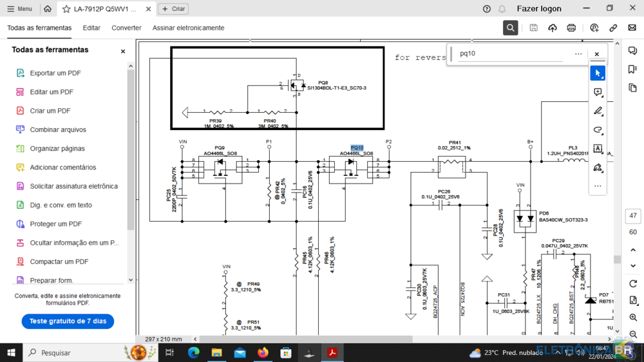Viewport: 644px width, 362px height.
Task: Open the Editar tab
Action: tap(91, 28)
